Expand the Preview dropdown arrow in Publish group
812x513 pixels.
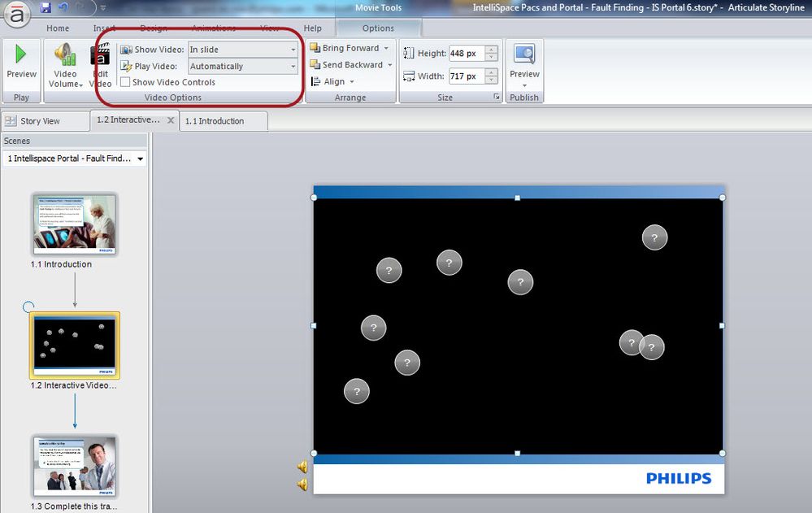524,85
